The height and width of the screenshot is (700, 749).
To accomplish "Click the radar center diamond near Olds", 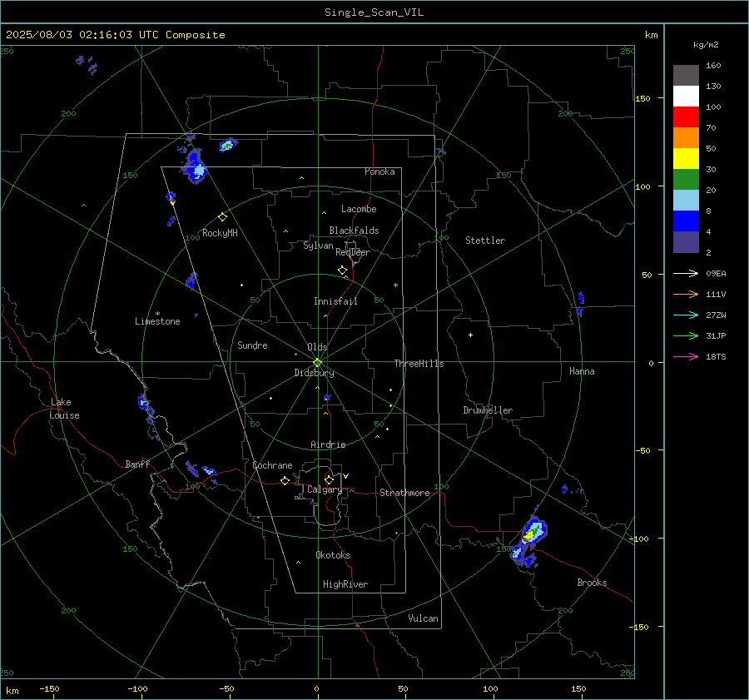I will click(x=317, y=362).
